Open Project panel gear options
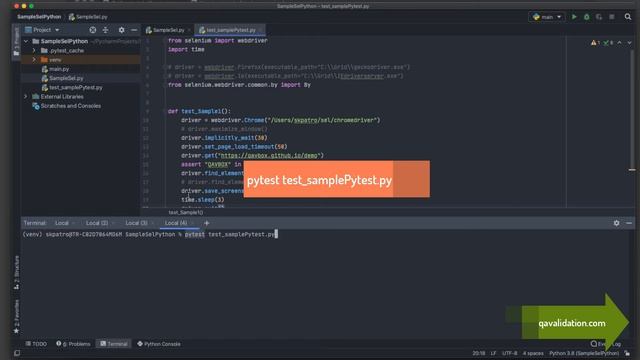The height and width of the screenshot is (360, 640). tap(121, 30)
